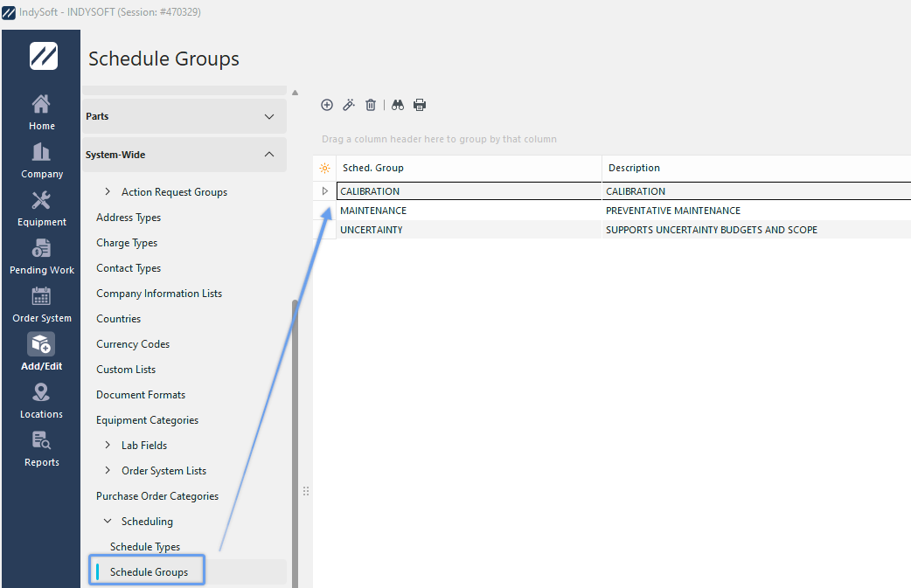Open Countries list
Image resolution: width=911 pixels, height=588 pixels.
click(119, 319)
